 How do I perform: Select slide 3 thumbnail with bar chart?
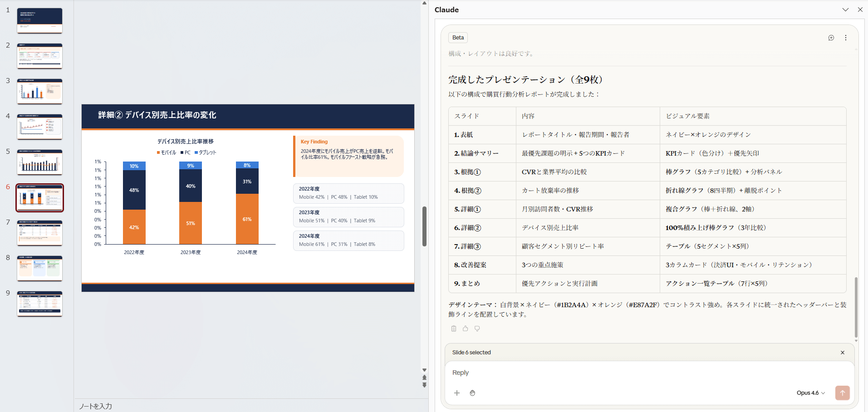point(40,91)
